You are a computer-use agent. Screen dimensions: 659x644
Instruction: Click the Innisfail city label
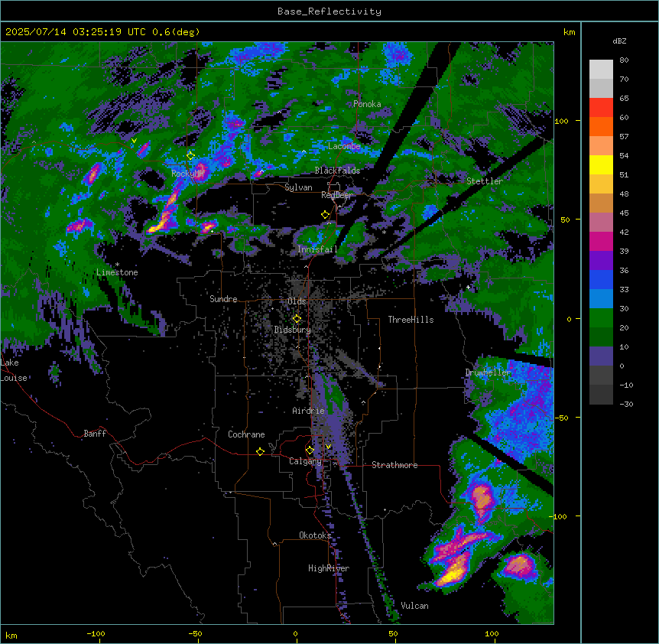tap(317, 249)
